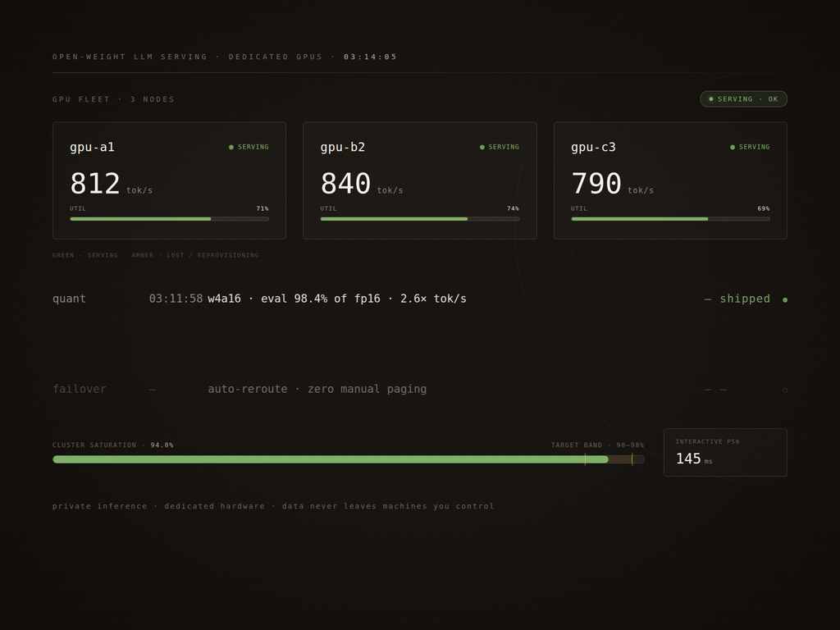Click the SERVING · OK status pill

[743, 99]
